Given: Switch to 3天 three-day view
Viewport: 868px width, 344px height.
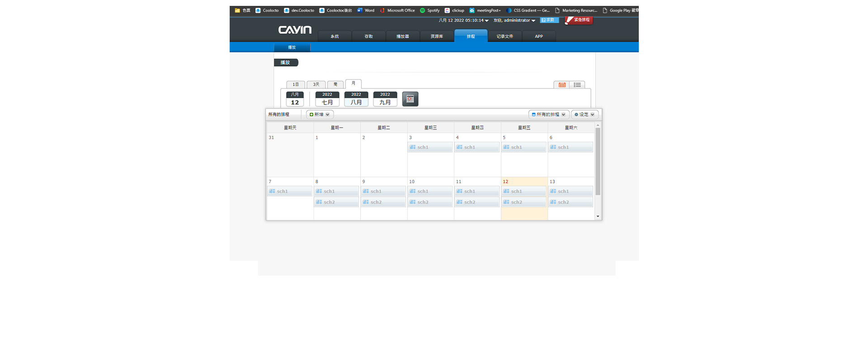Looking at the screenshot, I should 316,85.
